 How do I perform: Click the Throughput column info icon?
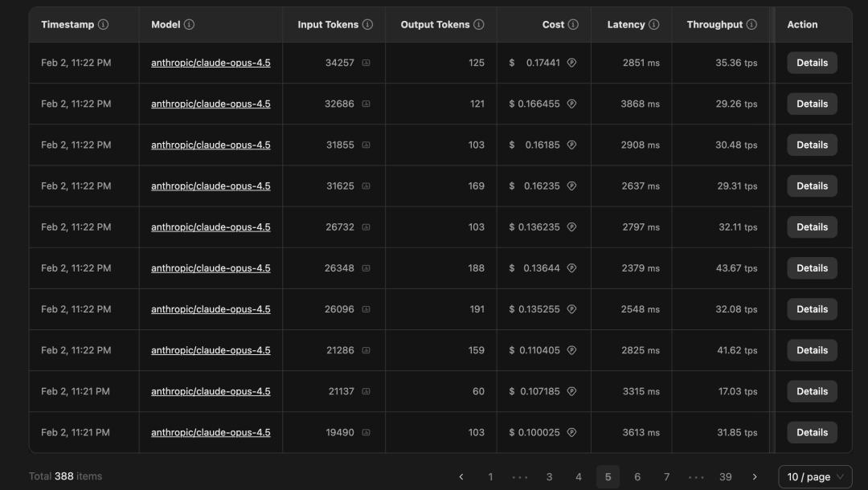point(751,25)
